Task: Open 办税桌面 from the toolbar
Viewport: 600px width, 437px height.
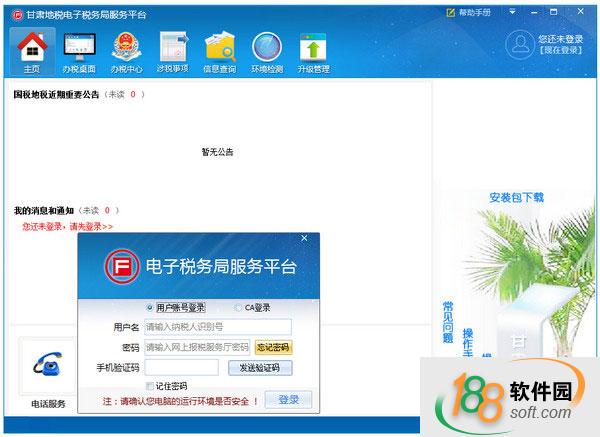Action: point(79,48)
